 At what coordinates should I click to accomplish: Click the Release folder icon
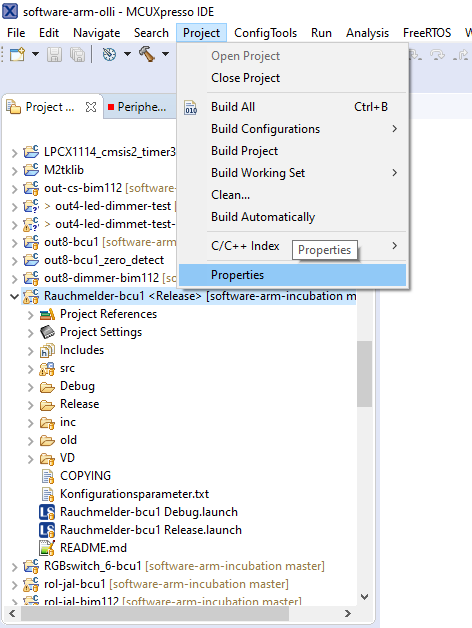pos(47,405)
